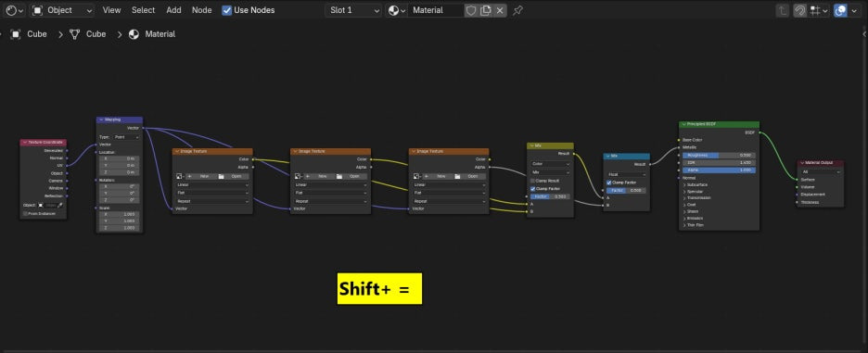Enable the From Instancer checkbox
Screen dimensions: 868x353
tap(25, 214)
